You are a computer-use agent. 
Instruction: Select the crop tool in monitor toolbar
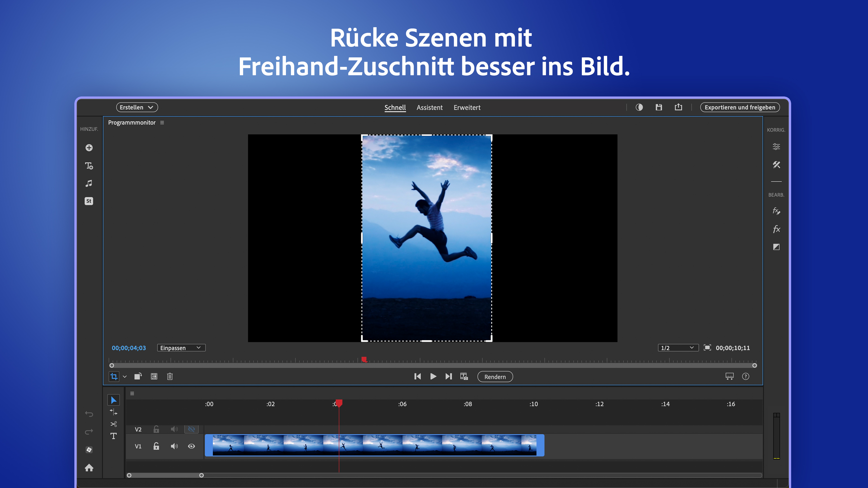click(x=114, y=377)
